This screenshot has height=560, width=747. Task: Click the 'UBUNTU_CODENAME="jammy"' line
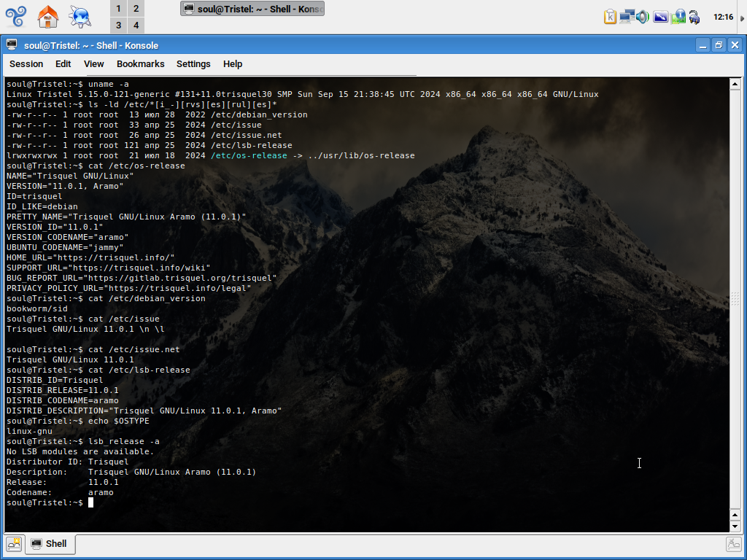click(x=65, y=247)
